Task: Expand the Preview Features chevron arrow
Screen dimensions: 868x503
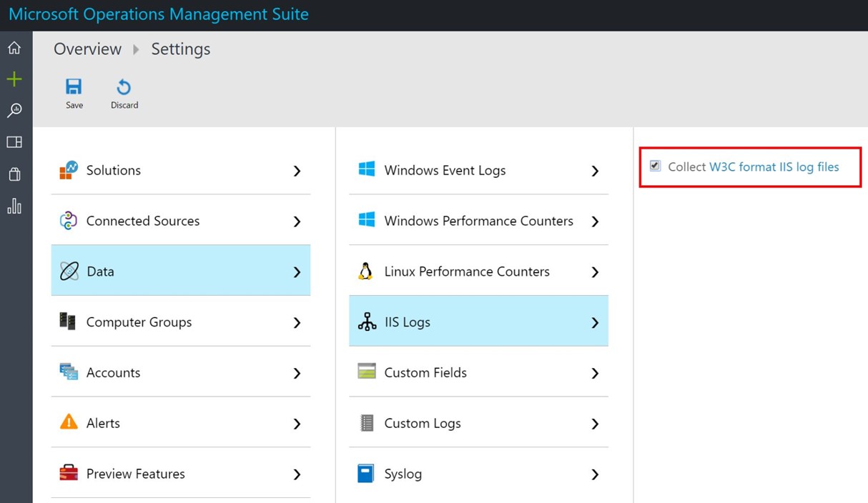Action: (x=297, y=474)
